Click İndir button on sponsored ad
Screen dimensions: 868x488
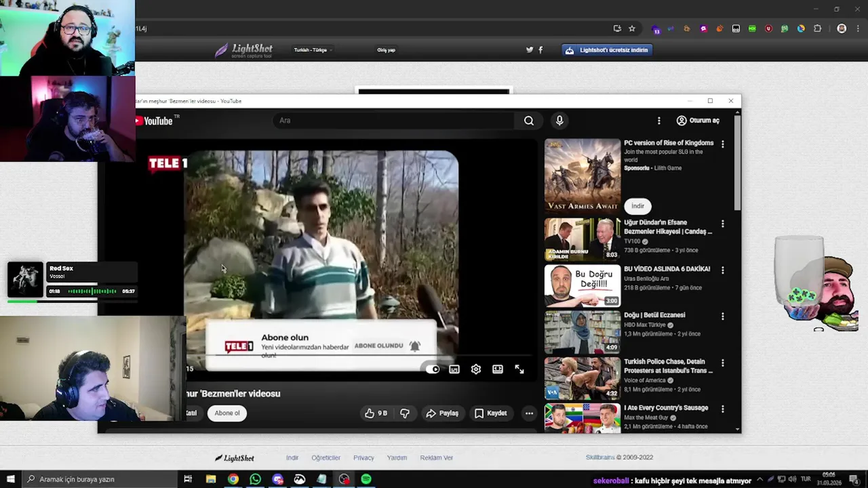coord(638,206)
